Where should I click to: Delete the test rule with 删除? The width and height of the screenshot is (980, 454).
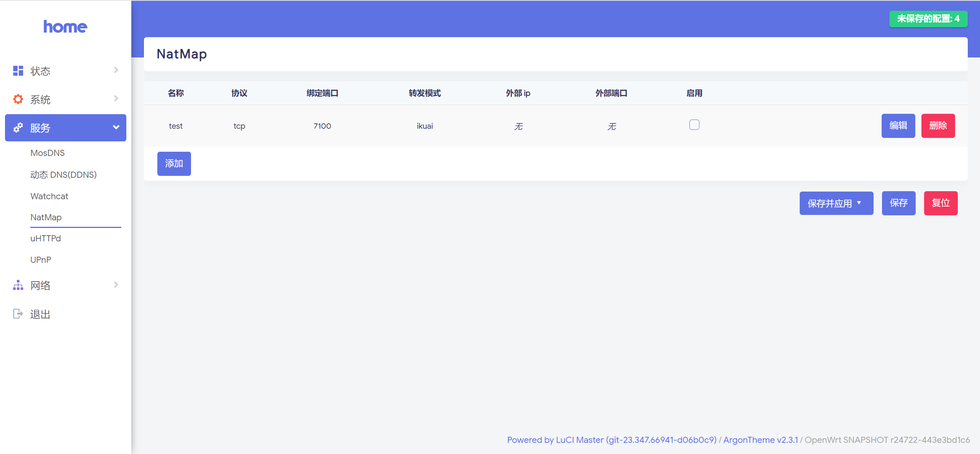click(938, 126)
